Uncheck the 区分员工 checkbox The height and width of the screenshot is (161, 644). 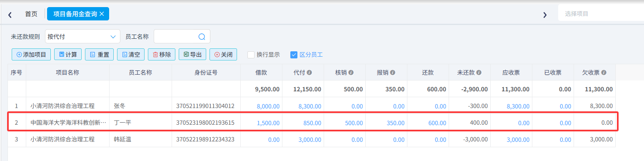click(294, 55)
